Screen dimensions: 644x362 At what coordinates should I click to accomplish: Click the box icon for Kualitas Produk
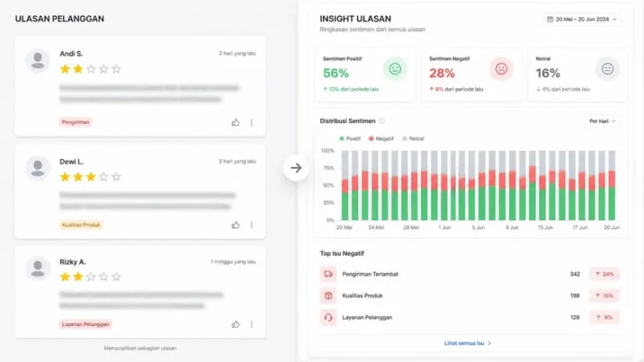[328, 296]
